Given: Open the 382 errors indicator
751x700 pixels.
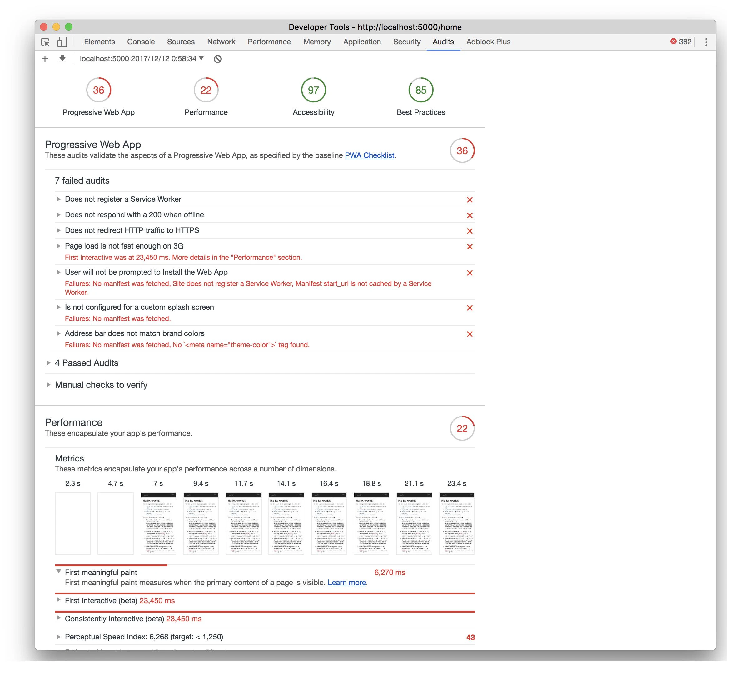Looking at the screenshot, I should (681, 42).
